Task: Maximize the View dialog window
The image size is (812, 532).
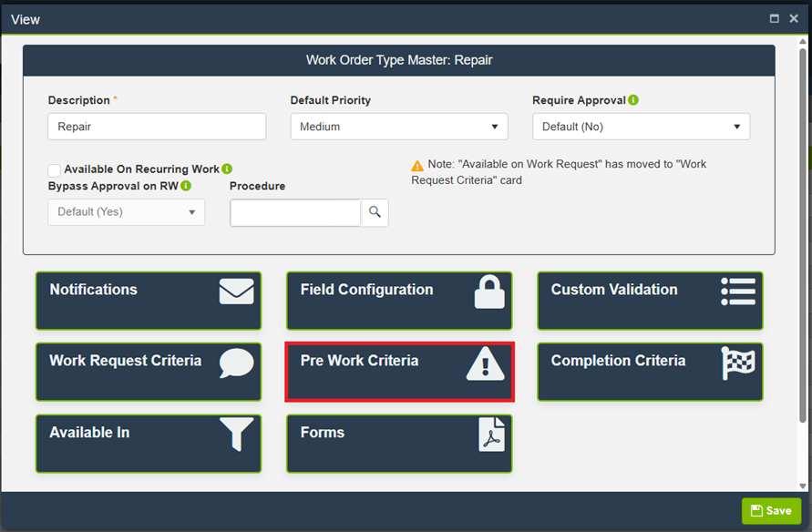Action: (x=774, y=18)
